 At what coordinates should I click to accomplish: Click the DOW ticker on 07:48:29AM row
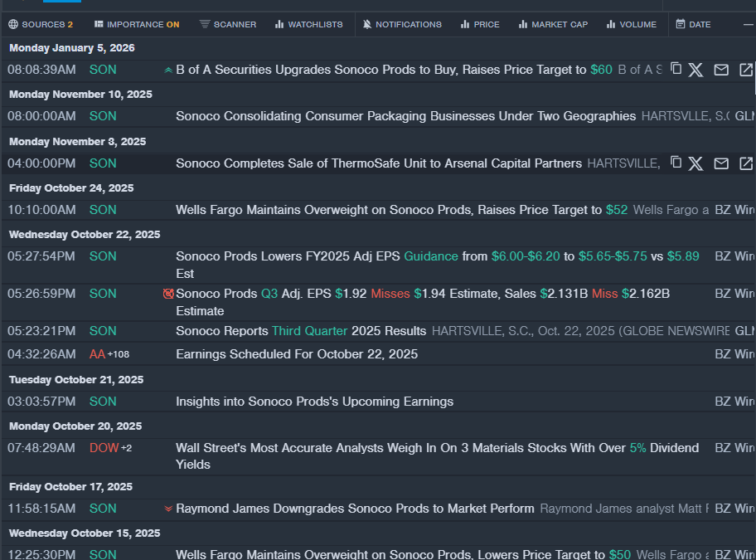tap(104, 448)
